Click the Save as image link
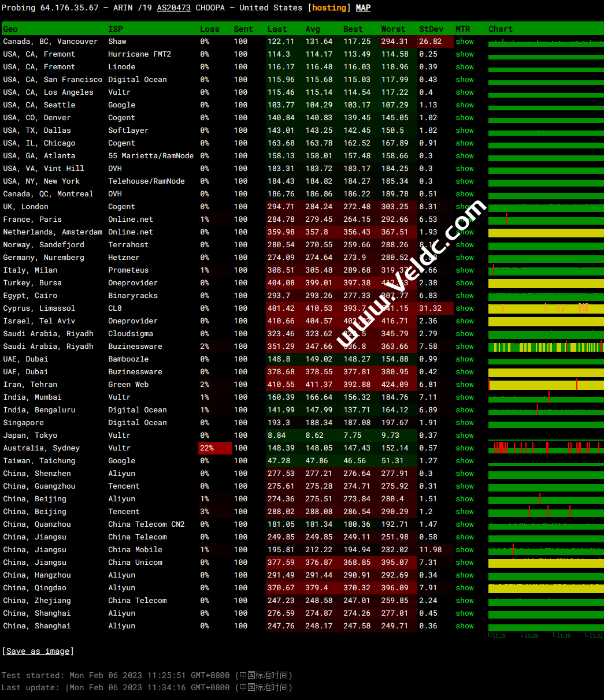This screenshot has width=604, height=700. tap(38, 651)
